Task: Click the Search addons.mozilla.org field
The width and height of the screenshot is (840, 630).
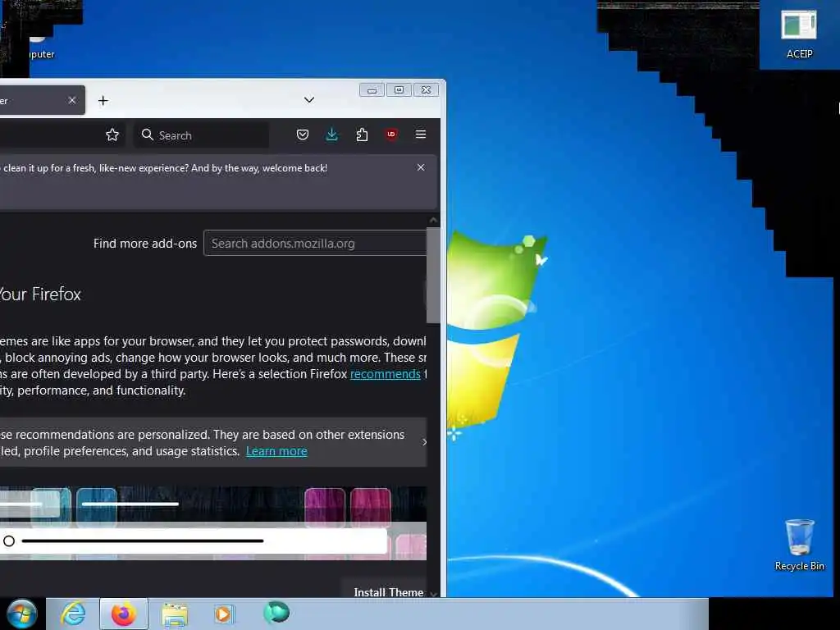Action: pos(315,243)
